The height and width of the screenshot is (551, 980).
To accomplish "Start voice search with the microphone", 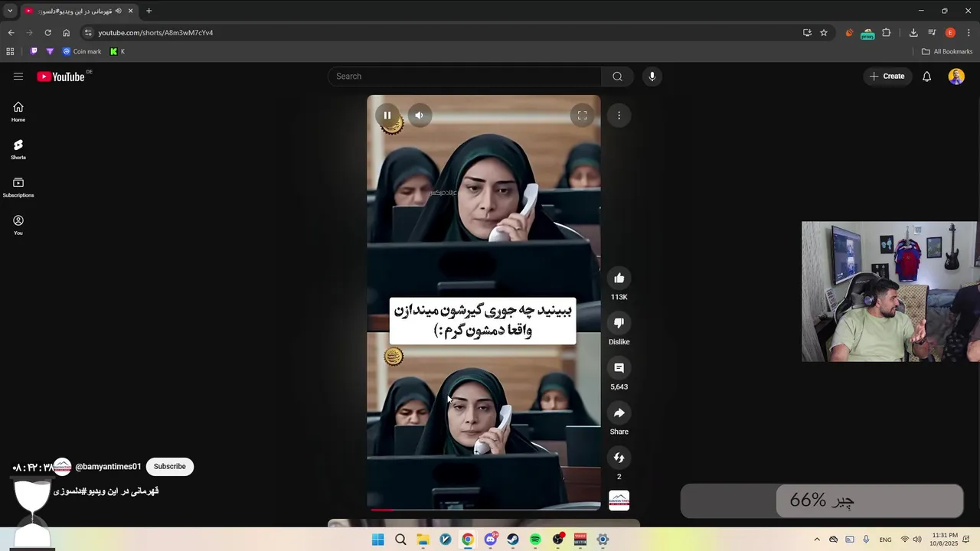I will coord(652,77).
